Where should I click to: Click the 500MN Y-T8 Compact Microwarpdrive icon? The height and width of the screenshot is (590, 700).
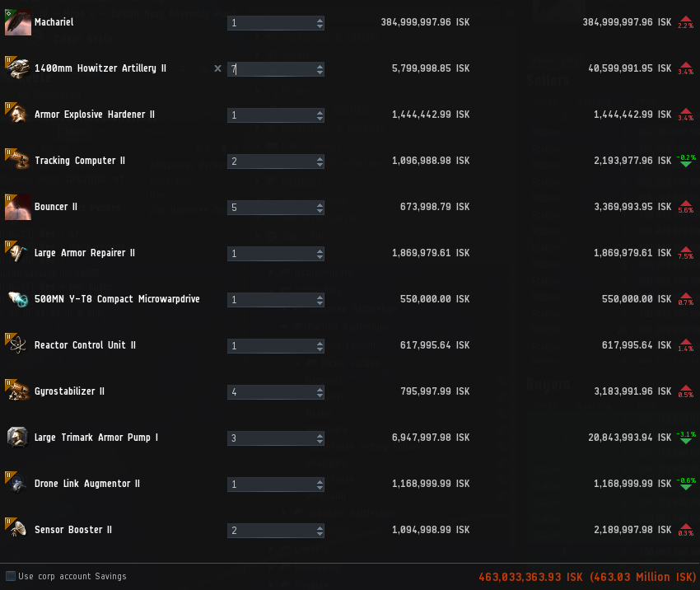(18, 299)
